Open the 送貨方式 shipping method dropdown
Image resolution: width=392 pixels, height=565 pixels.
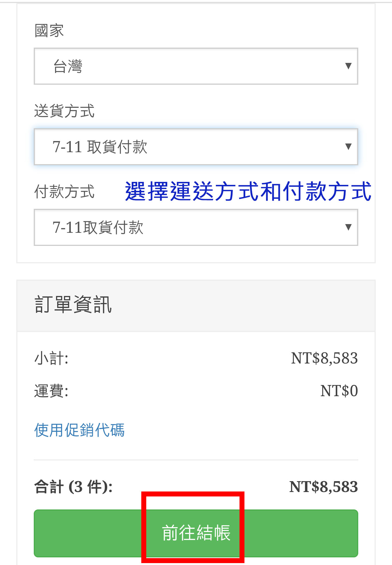[195, 147]
